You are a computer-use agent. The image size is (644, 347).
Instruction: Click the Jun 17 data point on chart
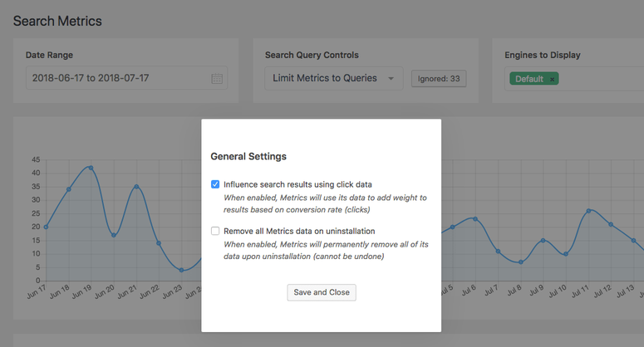tap(46, 227)
